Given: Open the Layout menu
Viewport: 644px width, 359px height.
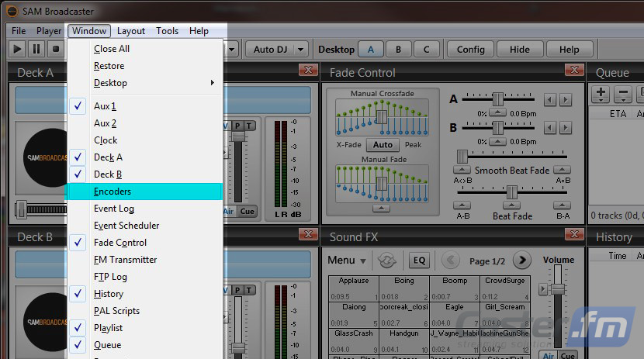Looking at the screenshot, I should tap(131, 31).
